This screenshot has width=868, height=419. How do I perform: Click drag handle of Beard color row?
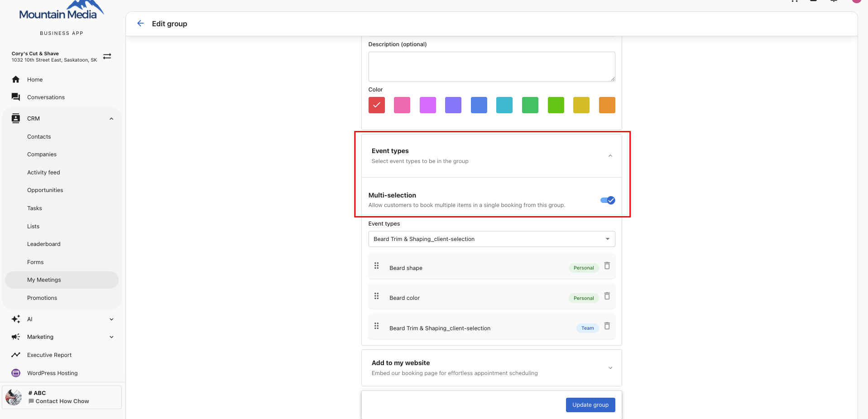pyautogui.click(x=376, y=296)
